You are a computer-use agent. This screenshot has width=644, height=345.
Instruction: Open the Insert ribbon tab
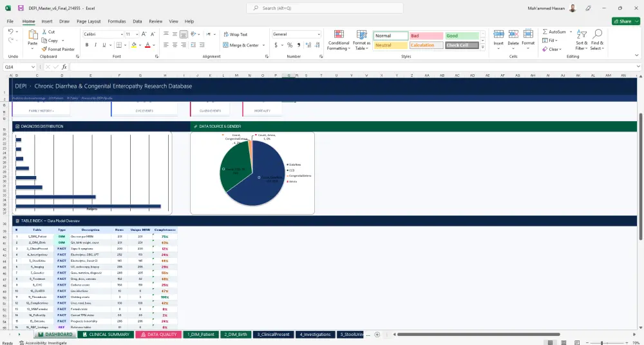tap(47, 21)
